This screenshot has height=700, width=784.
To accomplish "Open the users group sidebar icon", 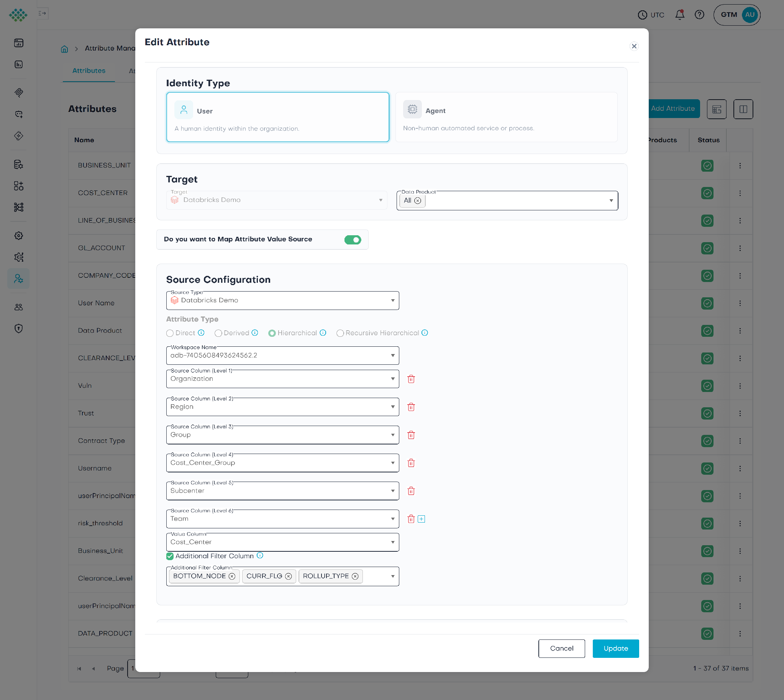I will click(x=18, y=307).
